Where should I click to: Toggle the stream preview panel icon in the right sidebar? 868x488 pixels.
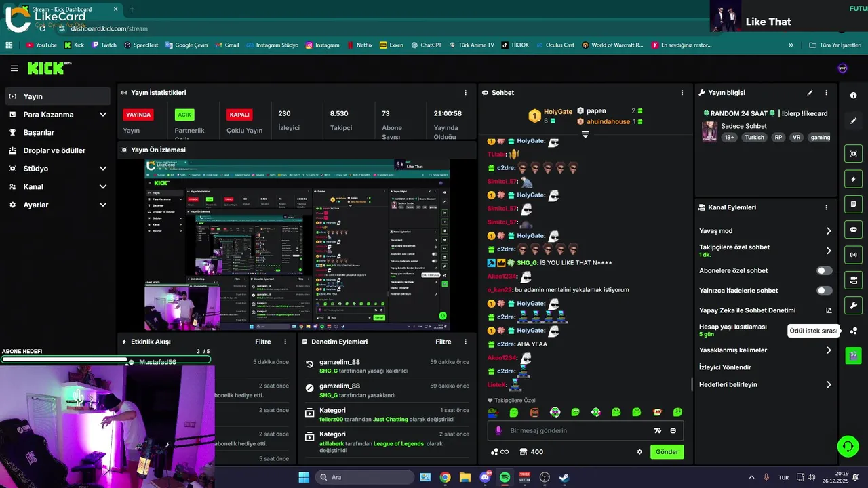(853, 153)
